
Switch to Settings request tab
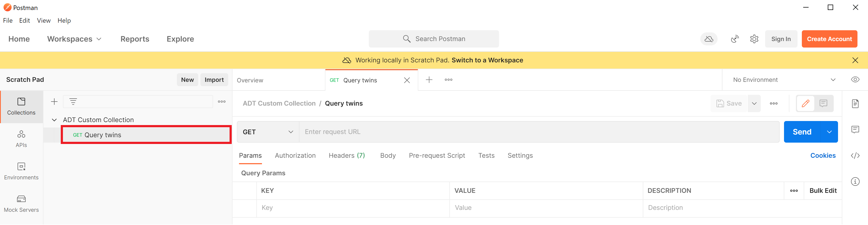[520, 156]
